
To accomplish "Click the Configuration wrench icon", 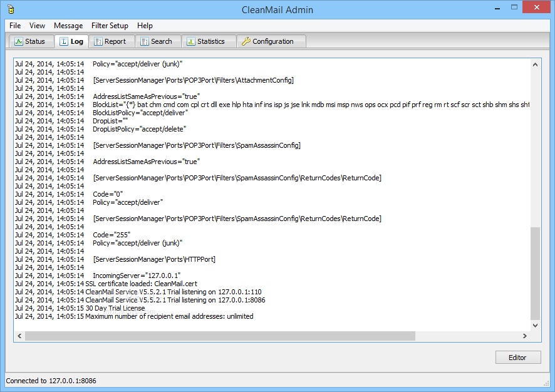I will pos(246,42).
